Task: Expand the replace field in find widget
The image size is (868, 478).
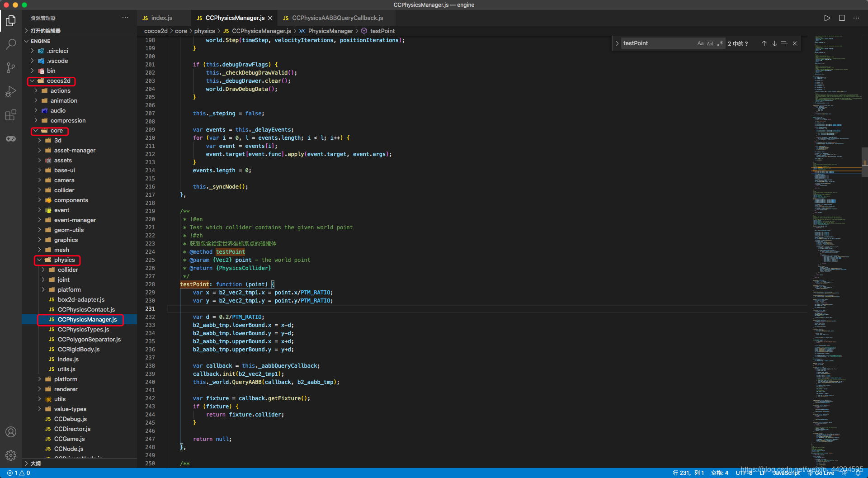Action: [617, 43]
